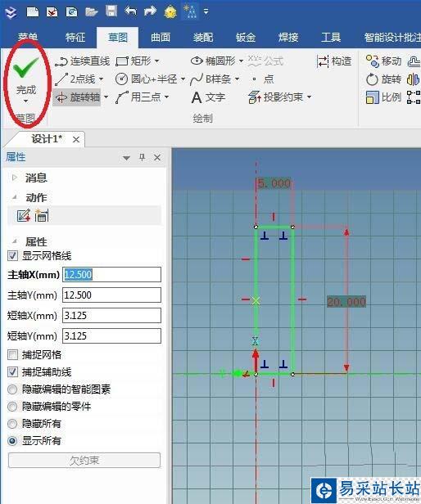The image size is (421, 504).
Task: Click the 短轴Y(mm) input field
Action: tap(111, 336)
